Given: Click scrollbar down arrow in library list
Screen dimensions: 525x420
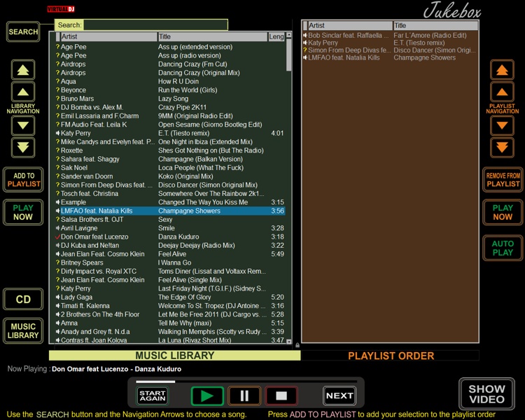Looking at the screenshot, I should (288, 342).
